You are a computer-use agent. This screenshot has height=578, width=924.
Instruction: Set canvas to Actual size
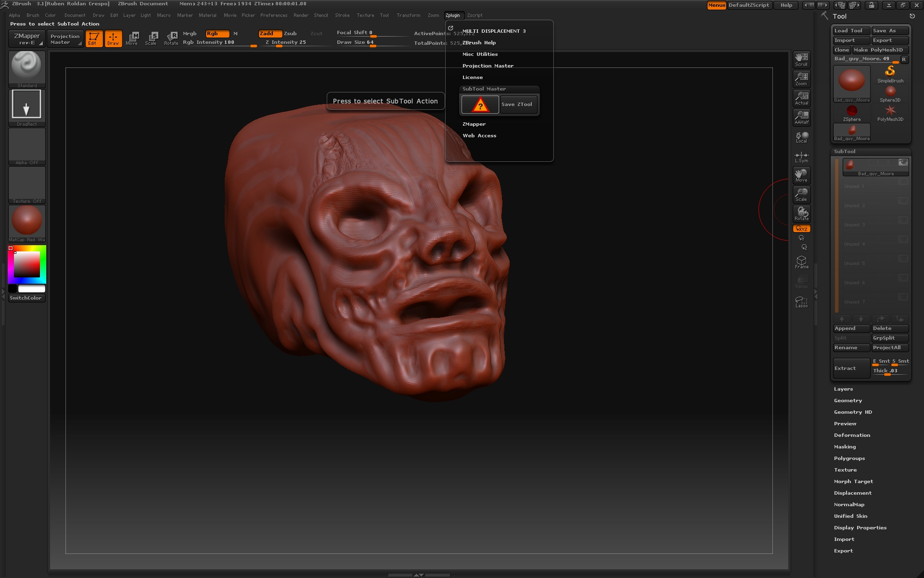tap(801, 98)
